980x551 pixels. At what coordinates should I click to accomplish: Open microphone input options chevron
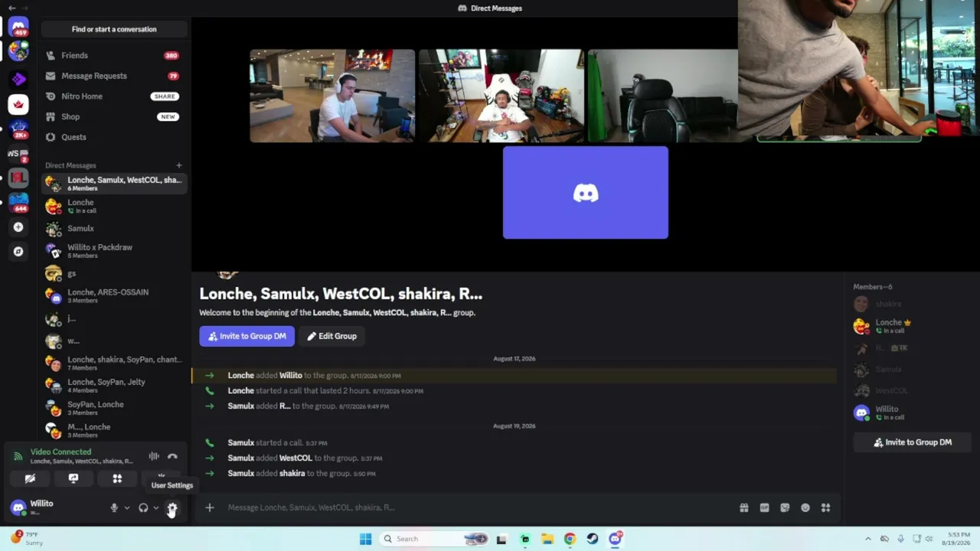click(x=126, y=508)
